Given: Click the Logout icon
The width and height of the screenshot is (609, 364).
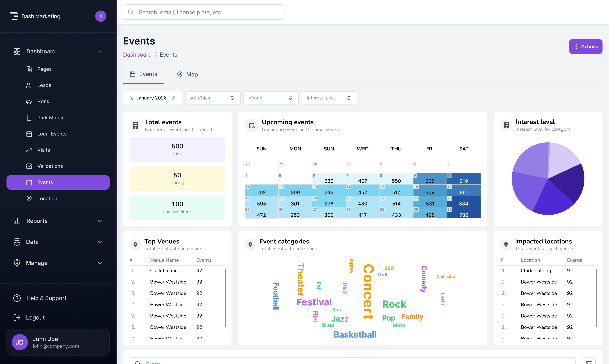Looking at the screenshot, I should click(17, 317).
